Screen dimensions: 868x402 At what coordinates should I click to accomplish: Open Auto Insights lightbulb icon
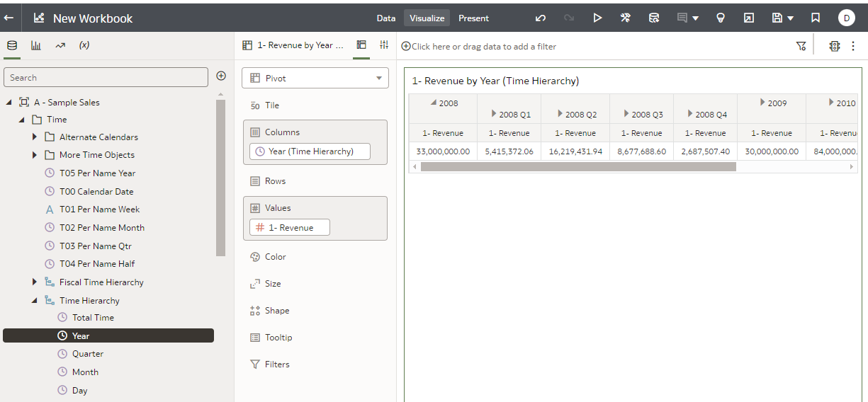tap(721, 18)
